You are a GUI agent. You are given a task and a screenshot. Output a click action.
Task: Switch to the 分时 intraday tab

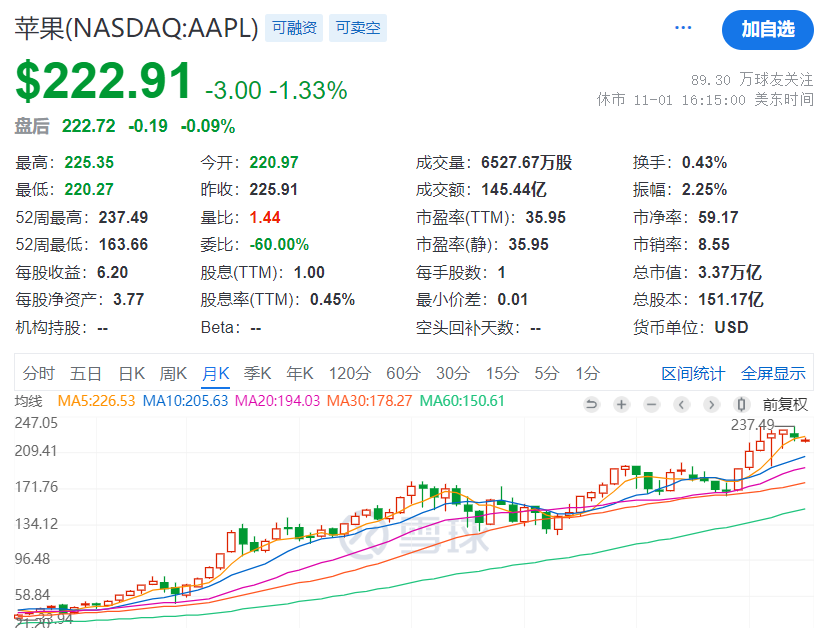coord(38,374)
